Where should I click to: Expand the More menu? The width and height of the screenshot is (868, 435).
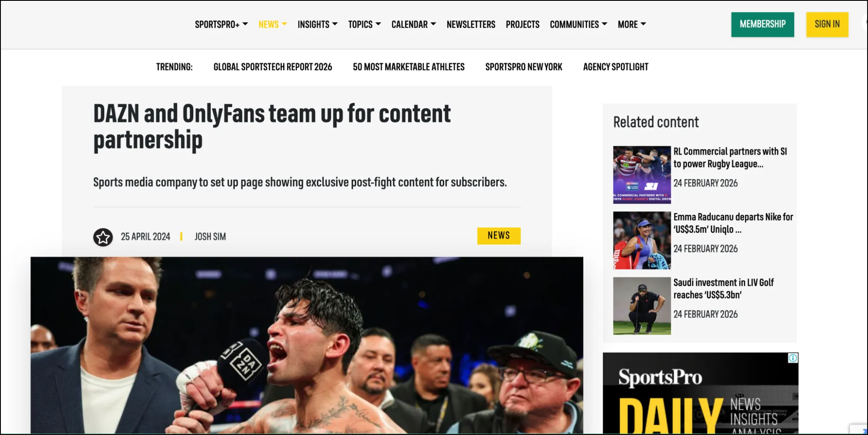pos(632,24)
